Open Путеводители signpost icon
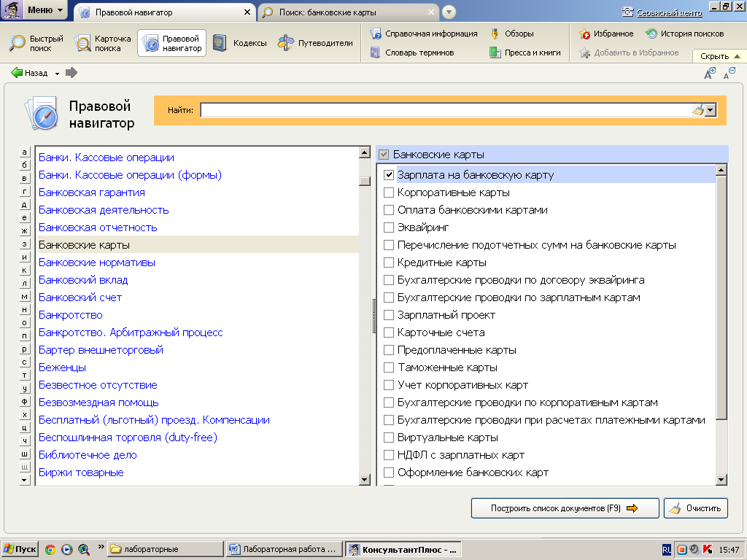Viewport: 747px width, 560px height. coord(285,43)
